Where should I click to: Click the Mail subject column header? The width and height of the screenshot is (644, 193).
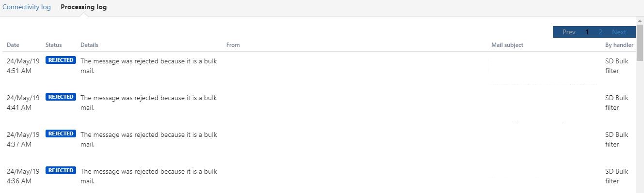pos(507,45)
